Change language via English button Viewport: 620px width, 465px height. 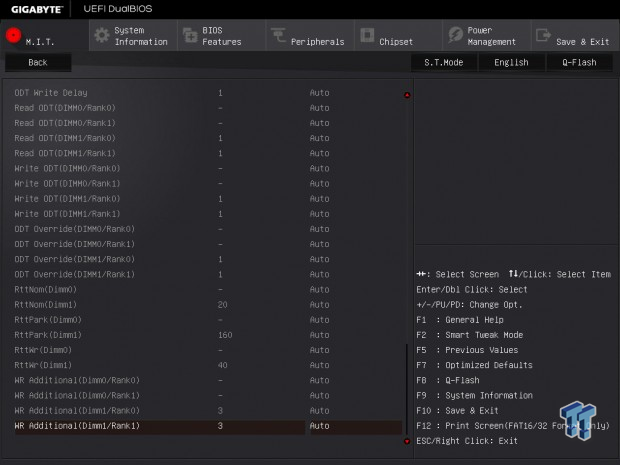click(x=511, y=62)
